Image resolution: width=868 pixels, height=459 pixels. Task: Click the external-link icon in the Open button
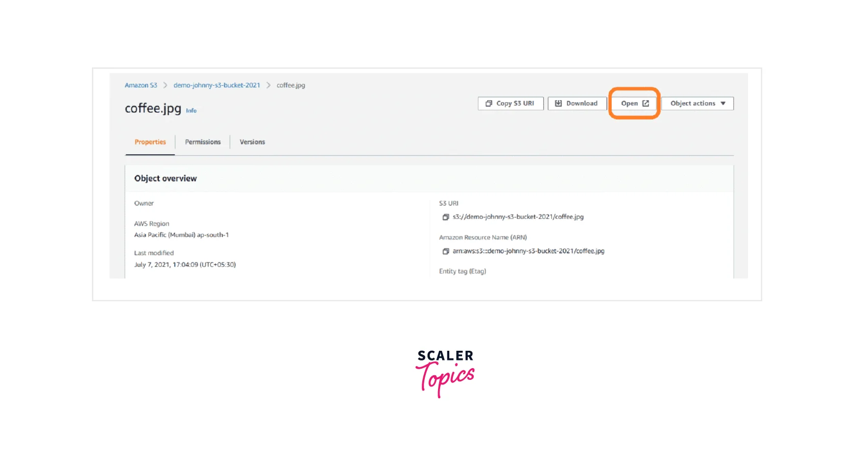pos(645,104)
